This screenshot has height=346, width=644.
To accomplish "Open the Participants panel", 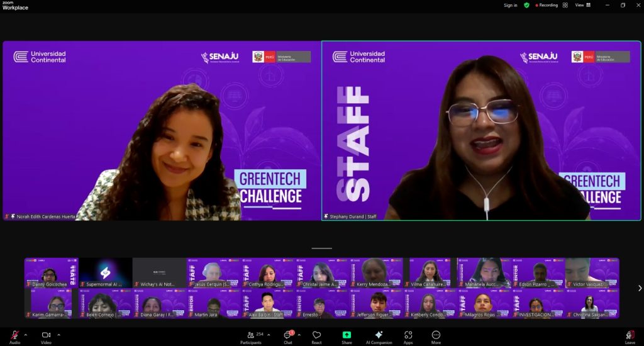I will [250, 337].
